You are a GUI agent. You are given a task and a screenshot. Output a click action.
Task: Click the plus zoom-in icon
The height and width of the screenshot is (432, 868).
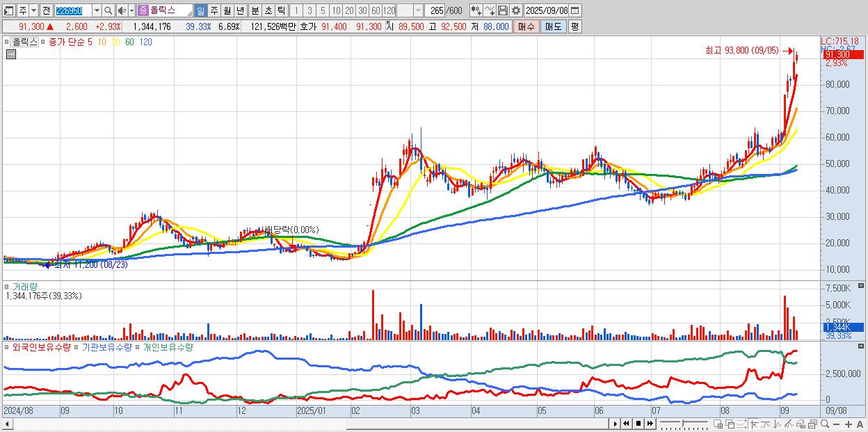click(x=849, y=424)
